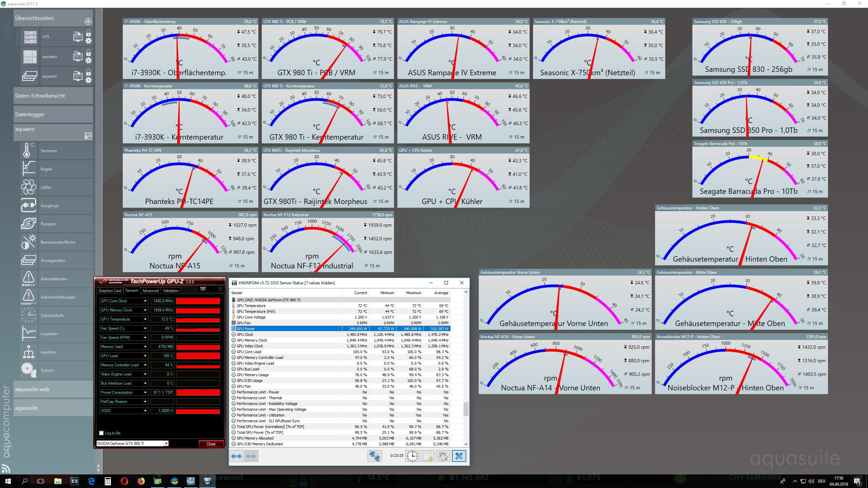Toggle the lock on X79 overview page
This screenshot has width=868, height=488.
point(88,33)
